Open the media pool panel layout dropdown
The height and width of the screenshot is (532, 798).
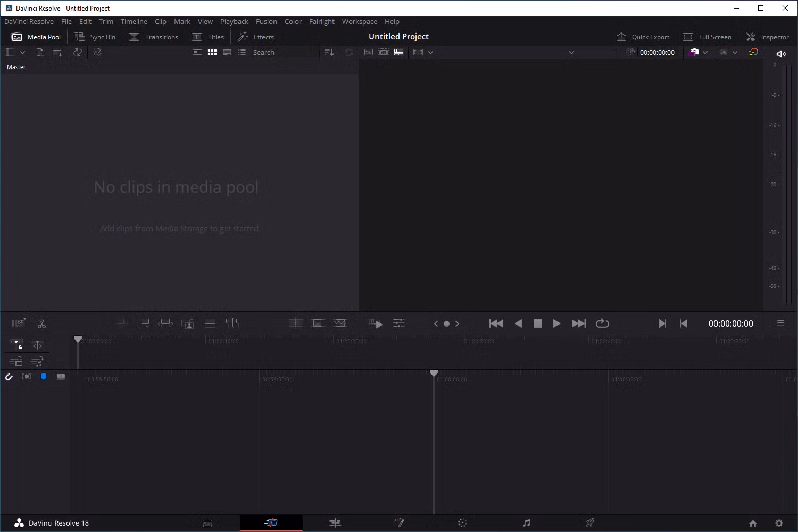click(22, 52)
